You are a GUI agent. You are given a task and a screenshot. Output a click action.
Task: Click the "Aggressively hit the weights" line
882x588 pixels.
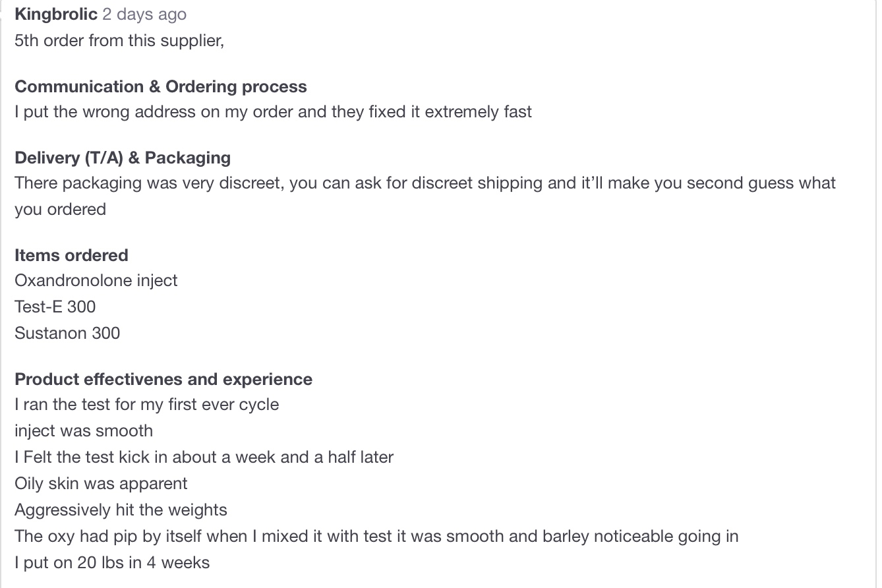click(121, 510)
